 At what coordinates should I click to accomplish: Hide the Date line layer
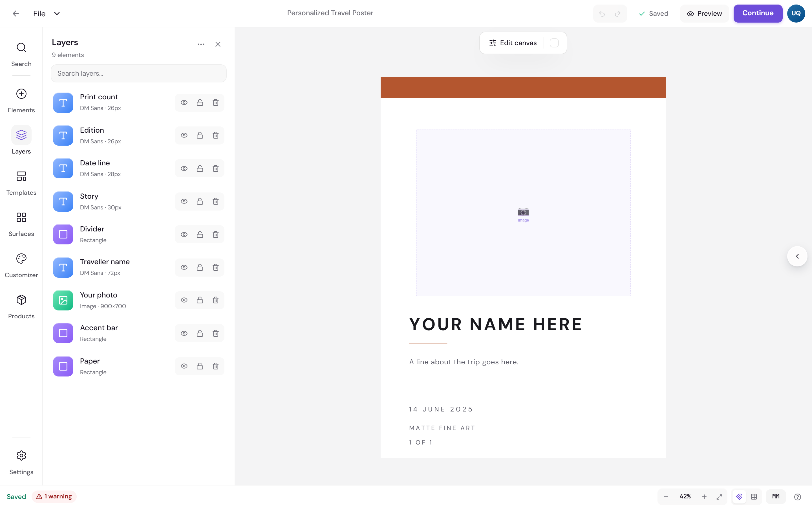[x=184, y=168]
